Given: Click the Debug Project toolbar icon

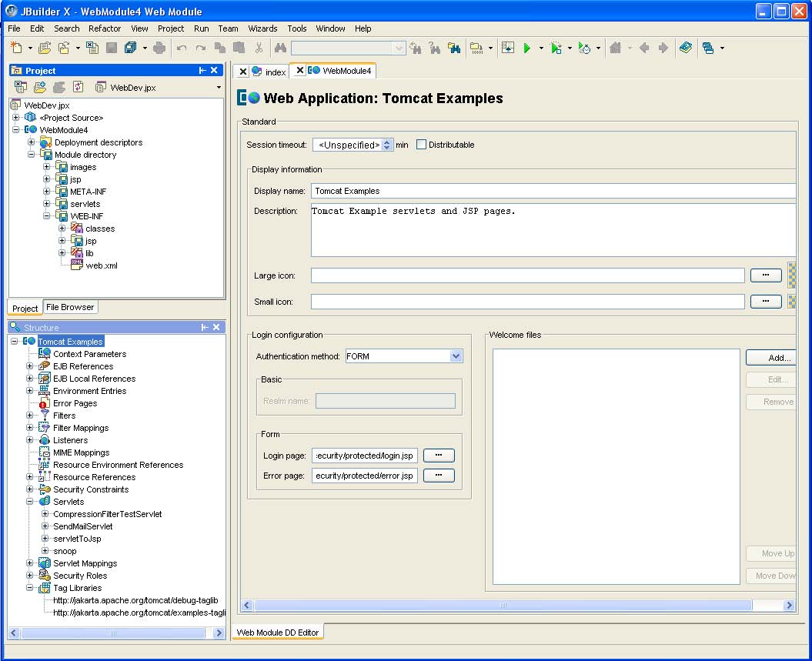Looking at the screenshot, I should tap(556, 48).
